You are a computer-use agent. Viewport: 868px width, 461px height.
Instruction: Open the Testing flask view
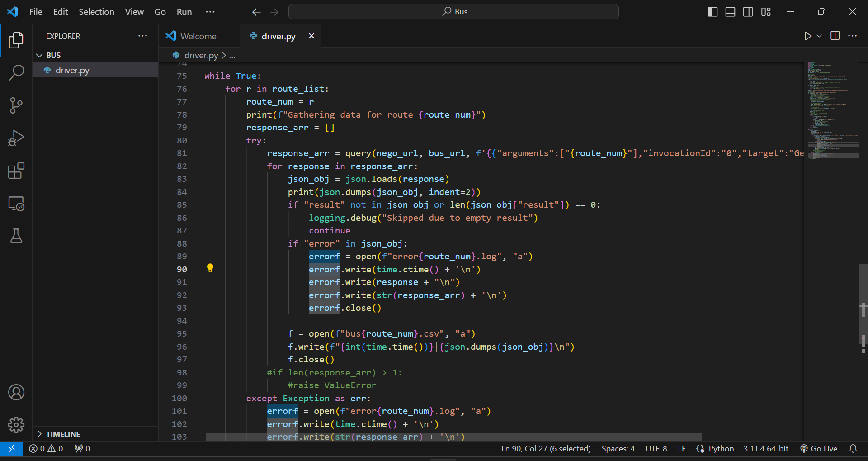(16, 236)
